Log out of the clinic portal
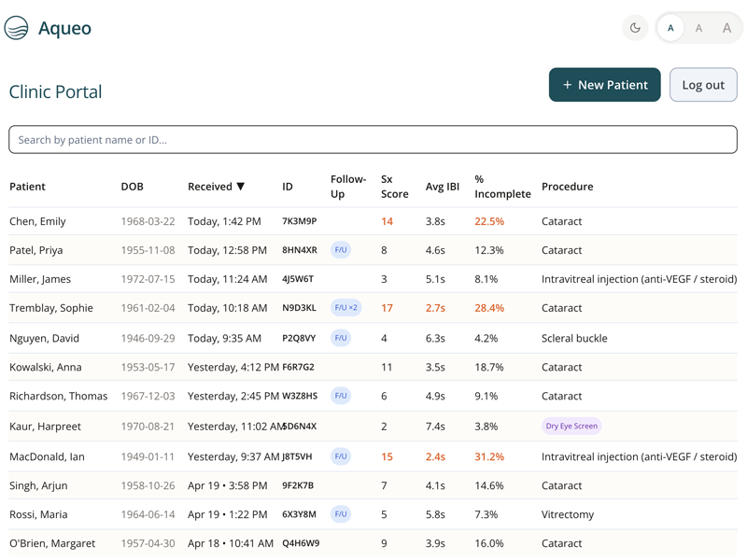The height and width of the screenshot is (560, 747). point(703,85)
